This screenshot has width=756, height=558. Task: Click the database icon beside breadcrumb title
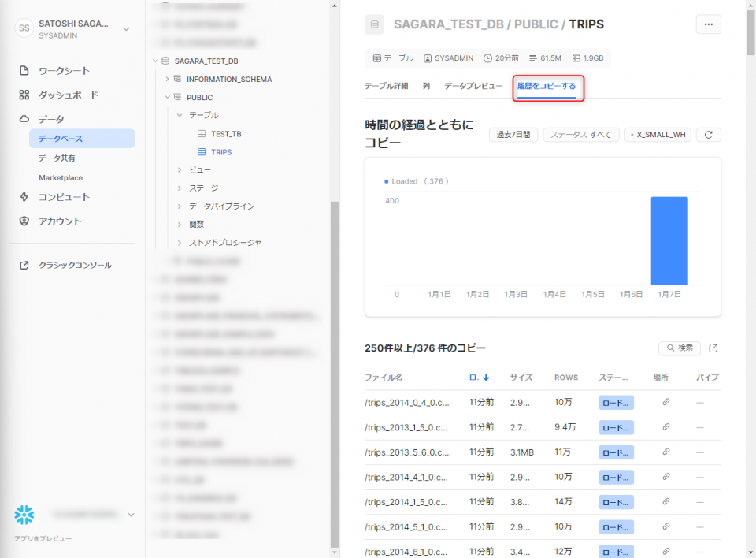[374, 24]
